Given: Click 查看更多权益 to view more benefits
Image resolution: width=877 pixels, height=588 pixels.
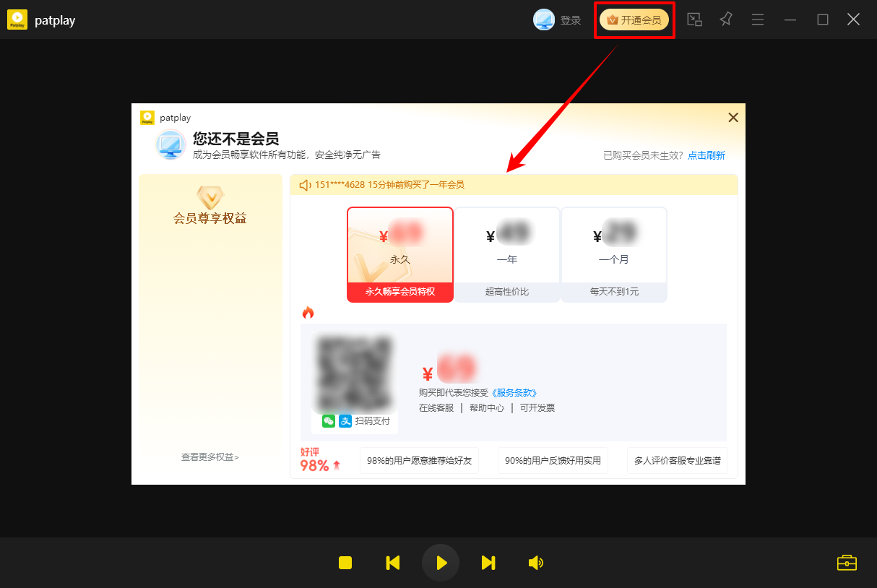Looking at the screenshot, I should pyautogui.click(x=210, y=457).
